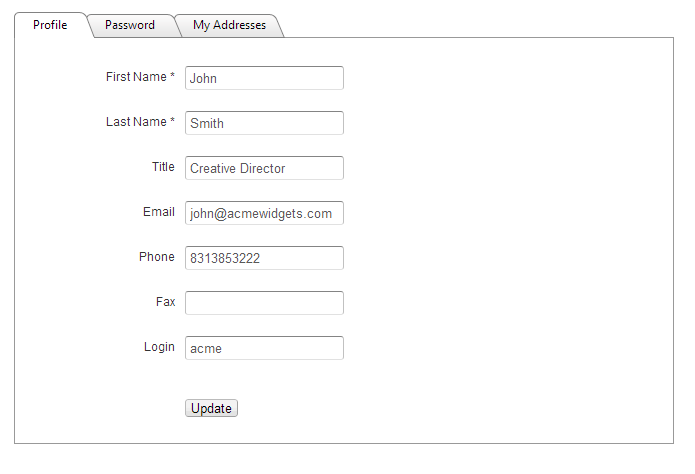Focus the Last Name field containing Smith
The height and width of the screenshot is (474, 695).
(264, 123)
